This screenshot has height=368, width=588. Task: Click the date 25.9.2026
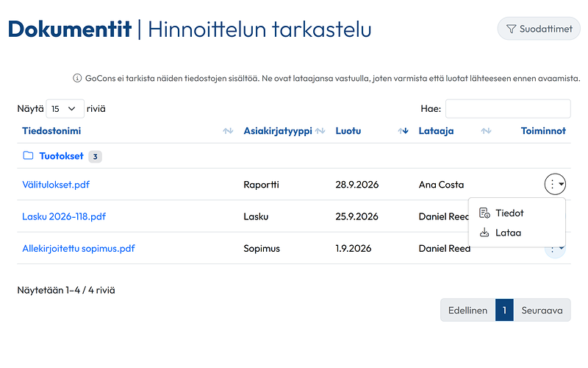[x=356, y=216]
